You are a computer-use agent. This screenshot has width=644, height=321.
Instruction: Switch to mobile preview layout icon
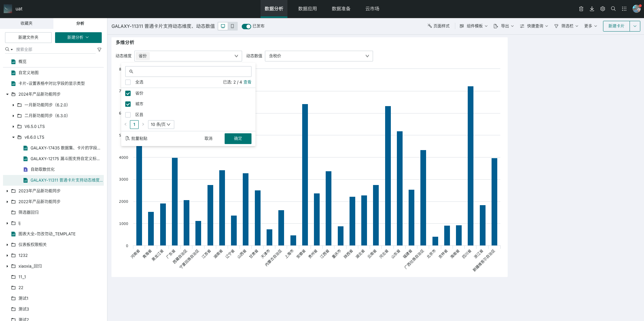232,26
